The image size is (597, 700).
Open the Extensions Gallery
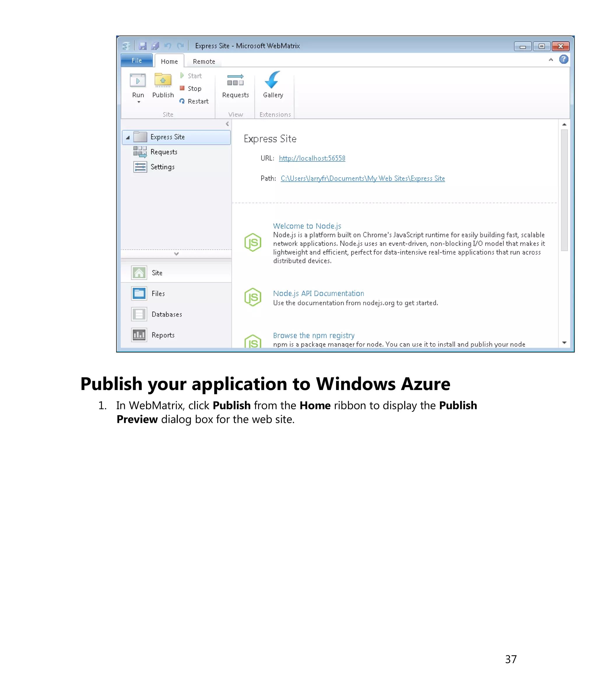coord(273,84)
